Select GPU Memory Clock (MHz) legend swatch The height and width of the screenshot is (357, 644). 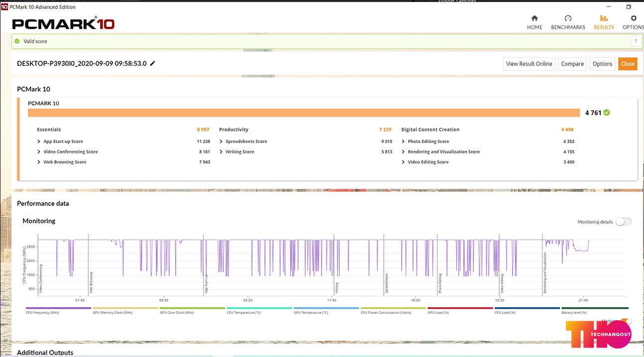pyautogui.click(x=125, y=308)
